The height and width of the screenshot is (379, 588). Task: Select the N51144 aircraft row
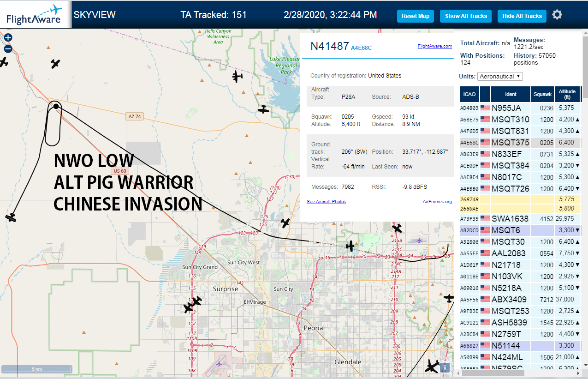click(520, 345)
